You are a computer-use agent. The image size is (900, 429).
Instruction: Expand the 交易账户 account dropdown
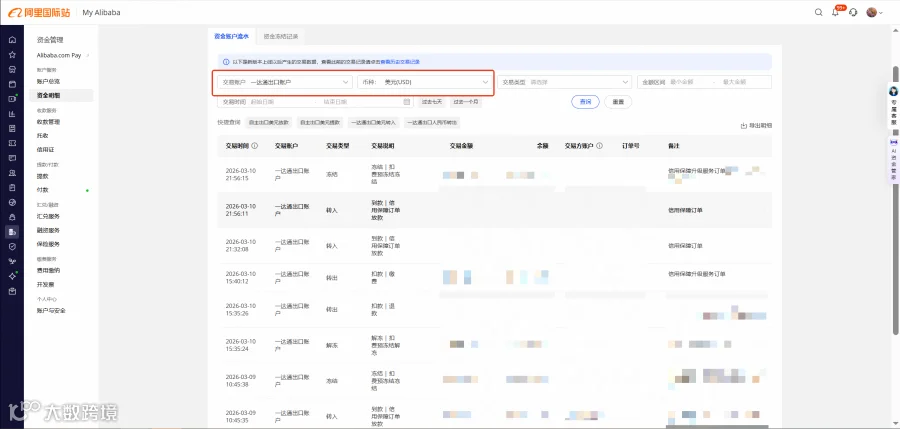click(285, 82)
